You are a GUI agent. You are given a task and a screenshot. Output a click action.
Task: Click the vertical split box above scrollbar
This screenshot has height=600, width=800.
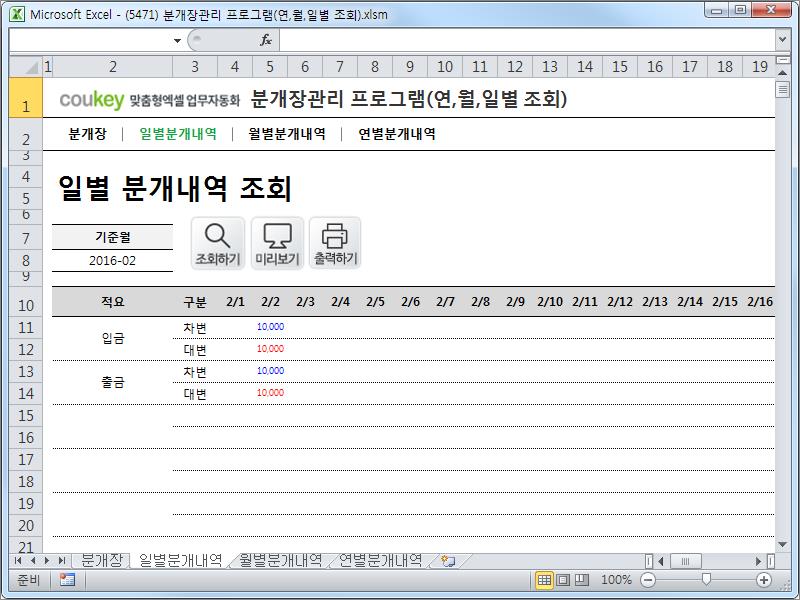(782, 60)
